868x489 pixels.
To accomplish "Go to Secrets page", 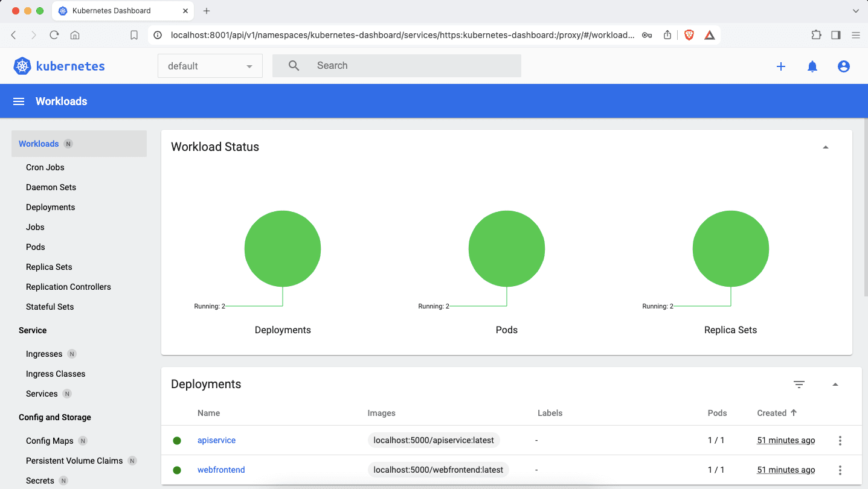I will click(40, 481).
